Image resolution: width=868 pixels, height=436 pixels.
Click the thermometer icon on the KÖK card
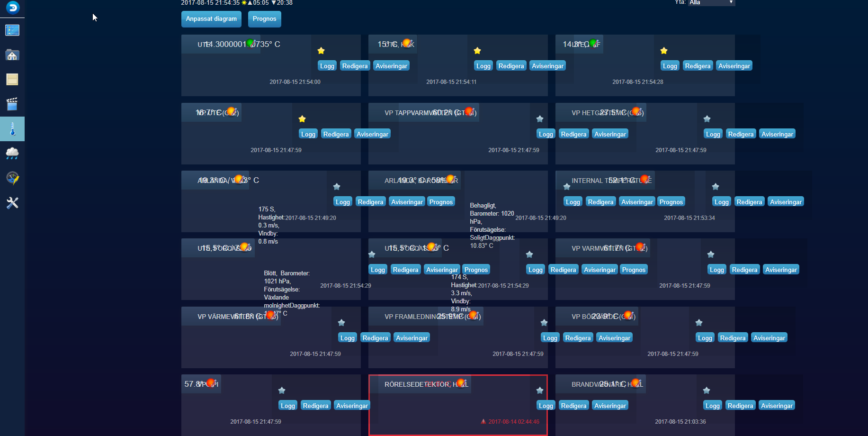(406, 44)
